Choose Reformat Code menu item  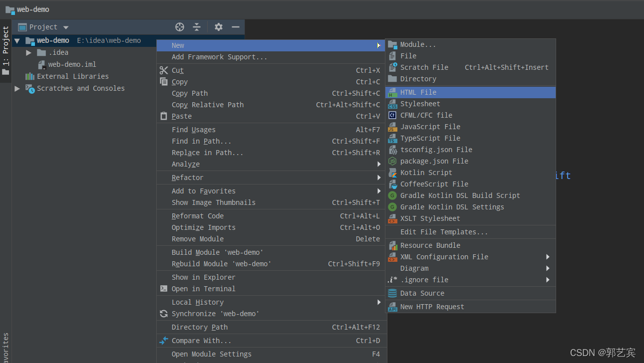(x=271, y=216)
